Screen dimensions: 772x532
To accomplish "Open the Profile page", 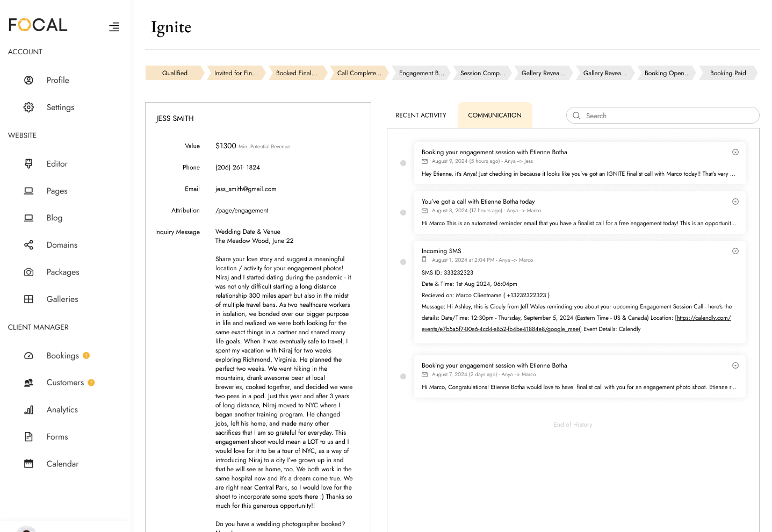I will pyautogui.click(x=57, y=80).
